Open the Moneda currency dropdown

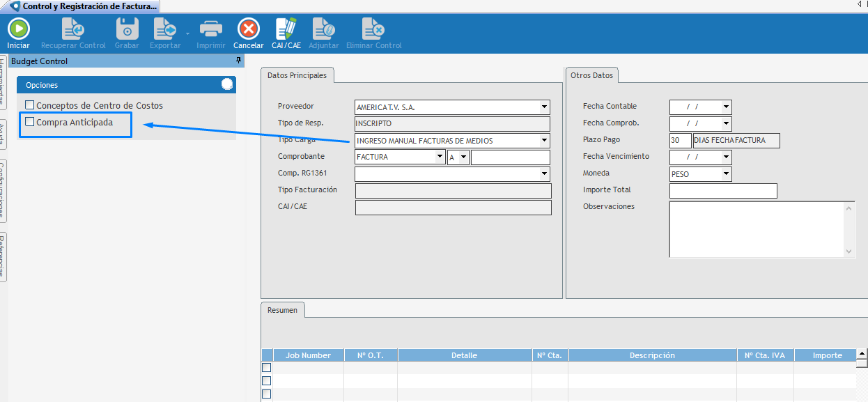pos(726,174)
